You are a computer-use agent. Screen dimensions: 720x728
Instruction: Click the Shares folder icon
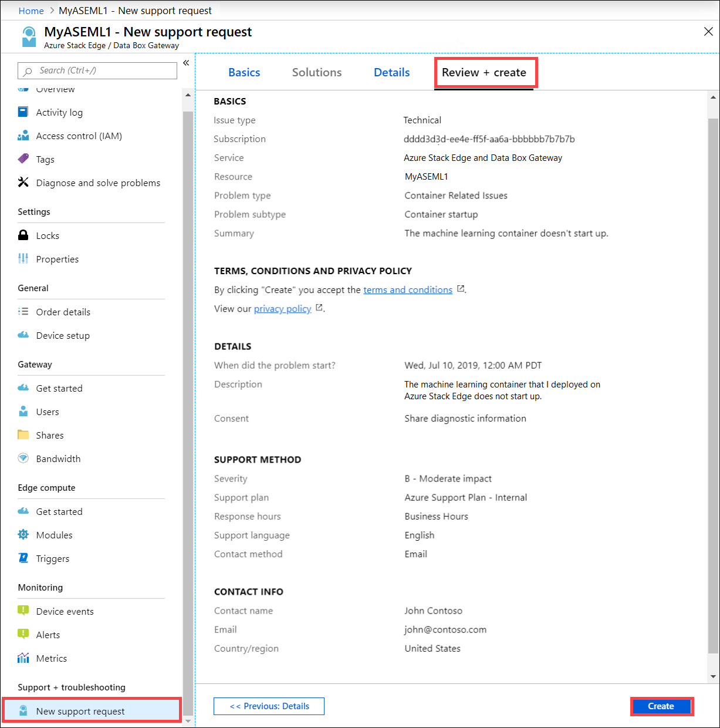point(23,434)
